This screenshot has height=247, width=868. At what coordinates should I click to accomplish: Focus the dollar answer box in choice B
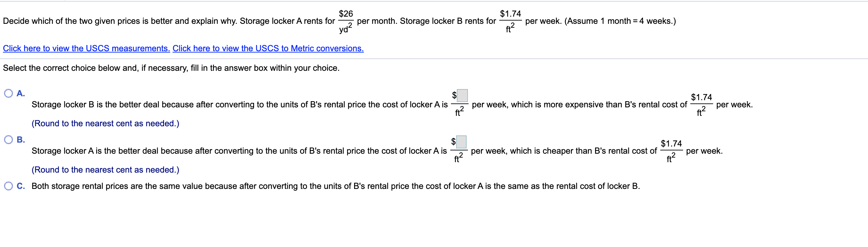[x=461, y=142]
